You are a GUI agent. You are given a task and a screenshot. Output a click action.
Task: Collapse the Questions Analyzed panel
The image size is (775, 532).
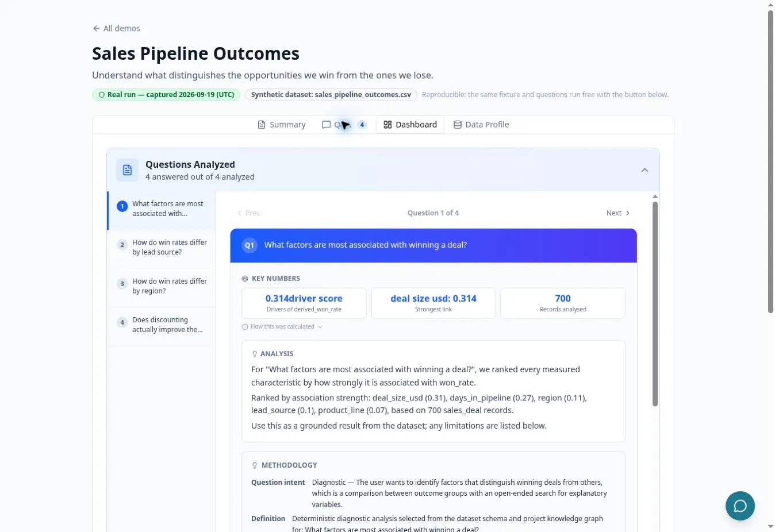point(644,170)
